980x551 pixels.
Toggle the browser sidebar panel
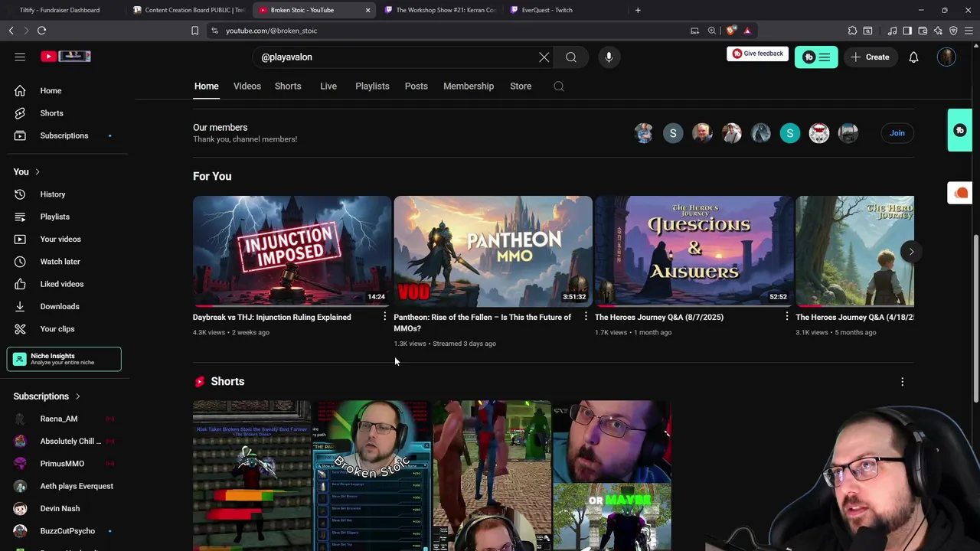point(907,31)
